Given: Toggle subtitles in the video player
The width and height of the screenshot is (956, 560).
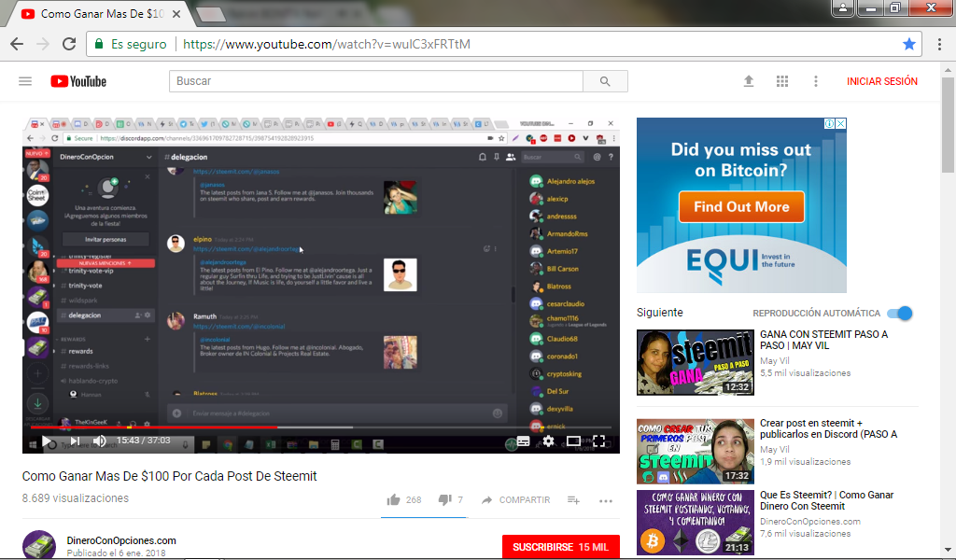Looking at the screenshot, I should [523, 441].
